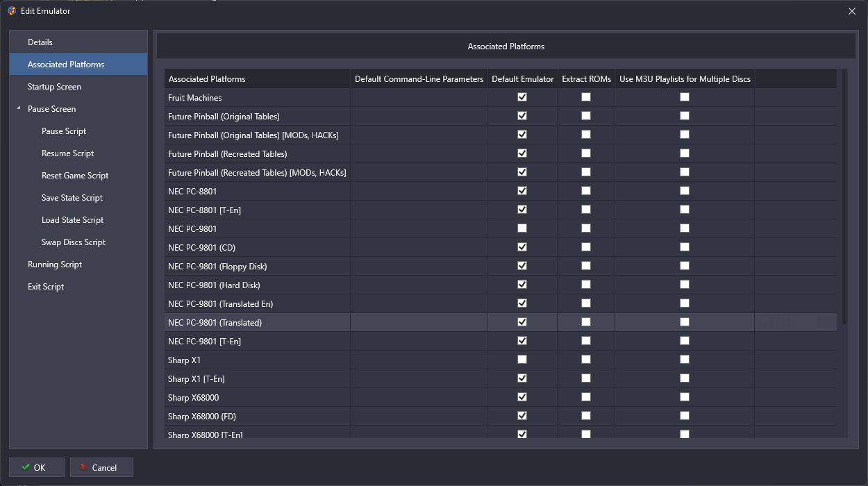Toggle Extract ROMs for NEC PC-9801 (Hard Disk)
The image size is (868, 486).
[586, 285]
